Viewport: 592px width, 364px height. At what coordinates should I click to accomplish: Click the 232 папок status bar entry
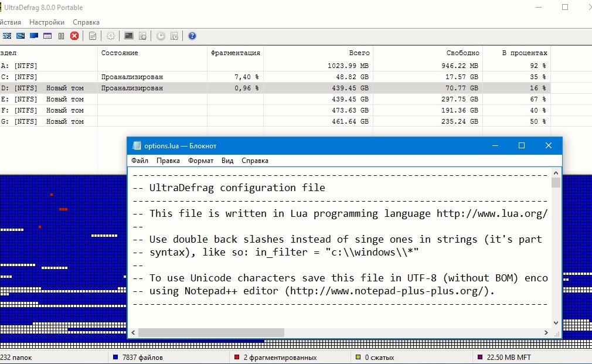(x=16, y=357)
